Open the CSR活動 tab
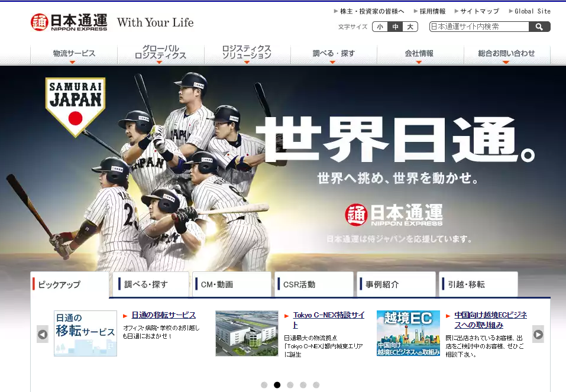The height and width of the screenshot is (392, 566). (x=314, y=284)
